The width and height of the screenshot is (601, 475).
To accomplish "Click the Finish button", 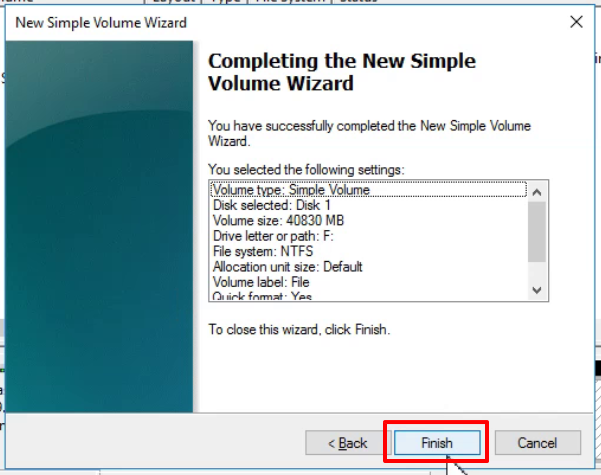I will click(x=437, y=443).
